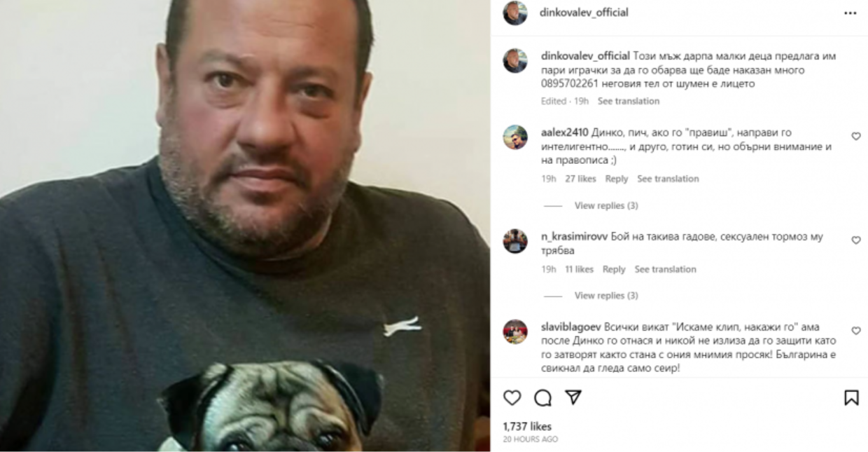
Task: Open dinkovalev_official header username
Action: click(584, 12)
